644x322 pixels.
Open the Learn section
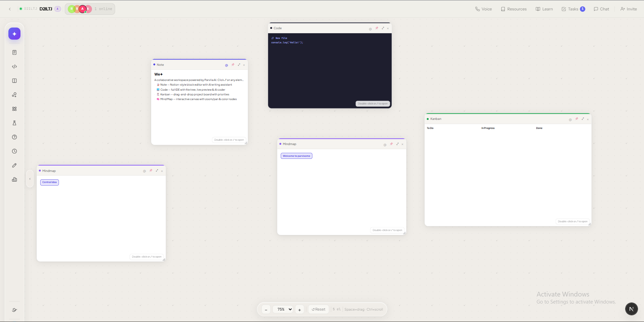coord(544,9)
